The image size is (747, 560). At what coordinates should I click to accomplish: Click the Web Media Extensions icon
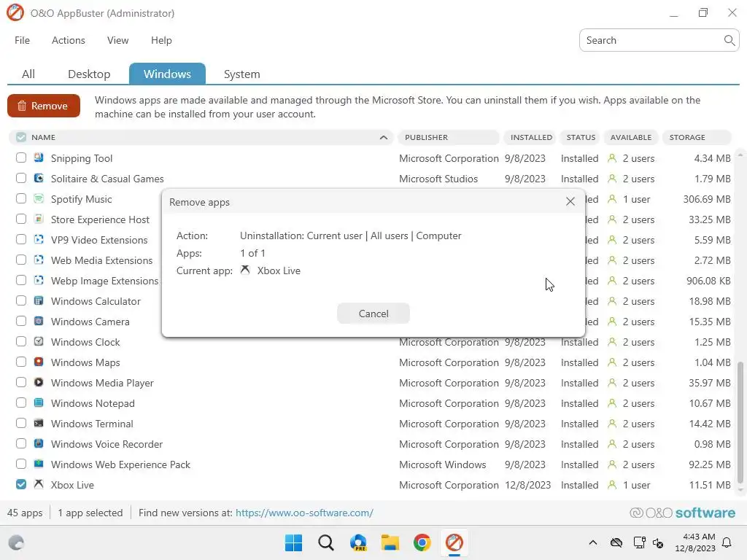(x=39, y=260)
